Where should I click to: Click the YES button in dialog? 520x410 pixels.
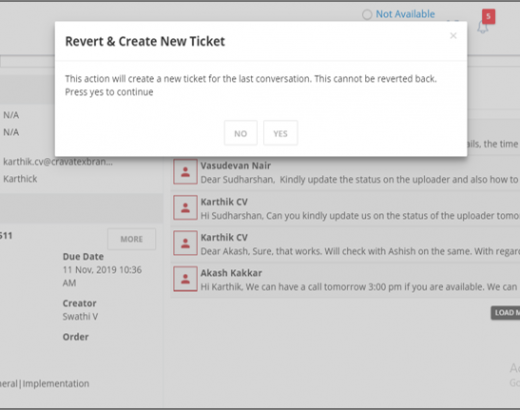280,133
